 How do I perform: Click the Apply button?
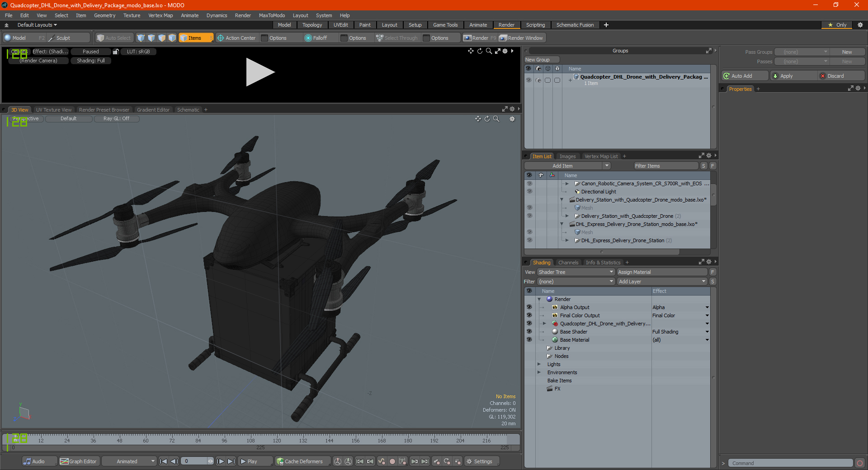click(x=793, y=76)
